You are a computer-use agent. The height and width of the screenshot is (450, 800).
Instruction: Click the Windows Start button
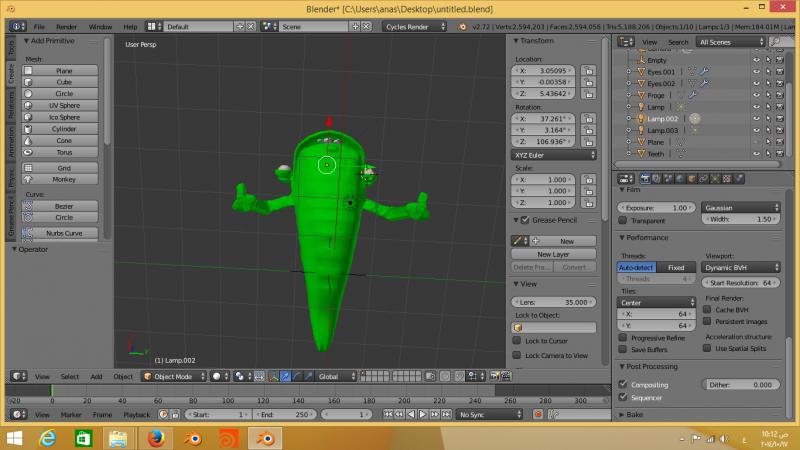[17, 438]
